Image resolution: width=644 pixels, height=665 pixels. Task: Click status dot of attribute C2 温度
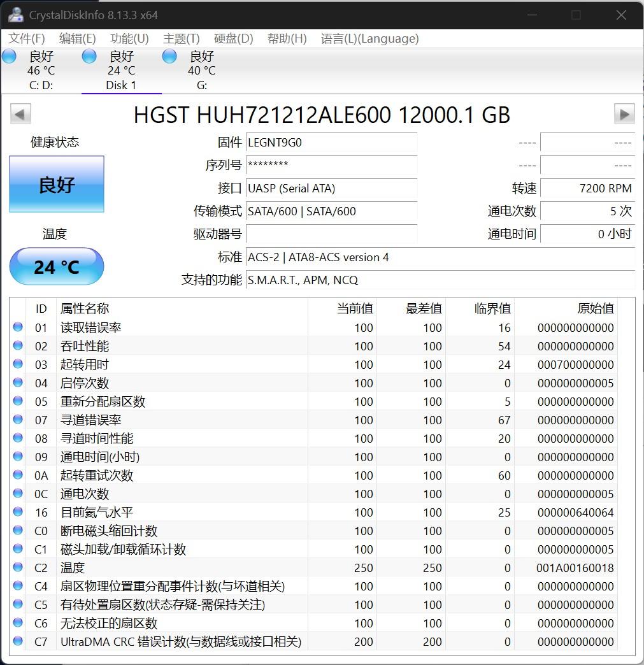[x=18, y=567]
